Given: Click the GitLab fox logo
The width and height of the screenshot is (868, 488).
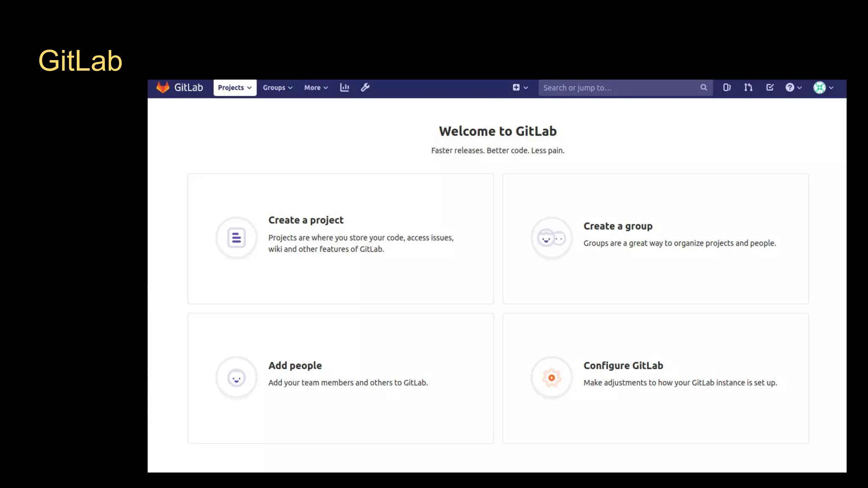Looking at the screenshot, I should click(163, 87).
